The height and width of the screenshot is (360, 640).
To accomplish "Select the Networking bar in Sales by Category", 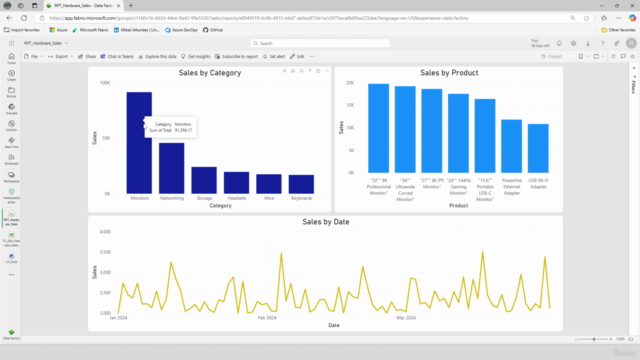I will [171, 168].
